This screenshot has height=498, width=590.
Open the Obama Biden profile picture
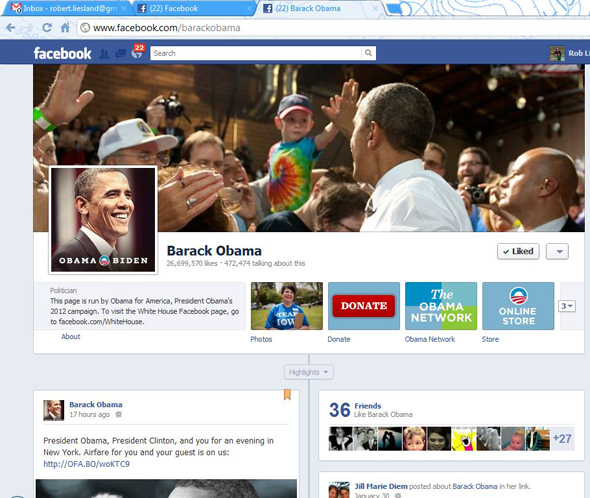(x=103, y=220)
